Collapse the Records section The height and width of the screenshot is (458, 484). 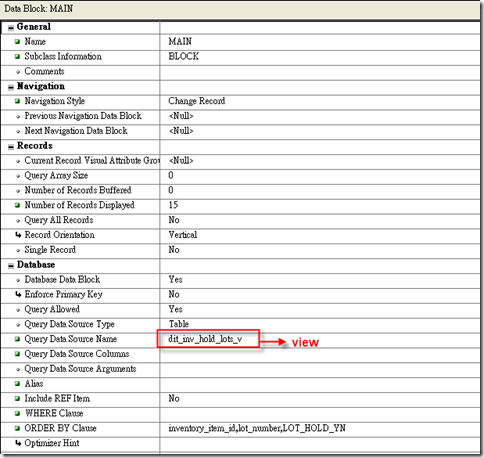coord(11,147)
